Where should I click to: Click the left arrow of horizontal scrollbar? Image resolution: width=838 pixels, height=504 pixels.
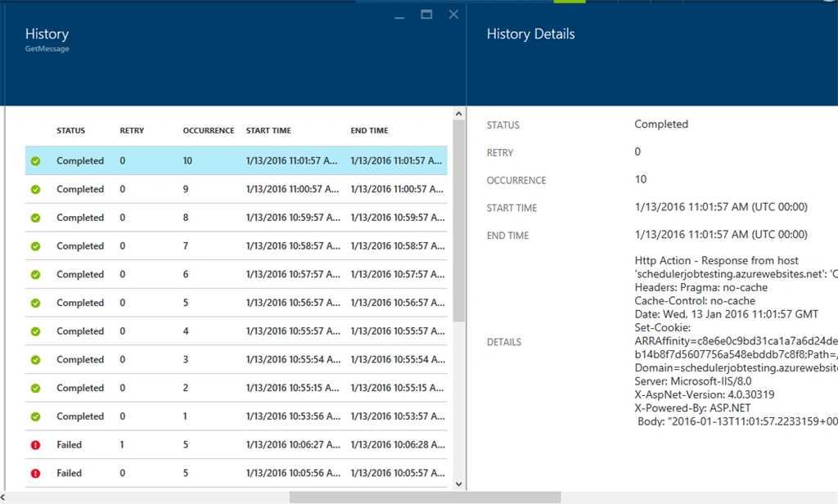click(3, 497)
